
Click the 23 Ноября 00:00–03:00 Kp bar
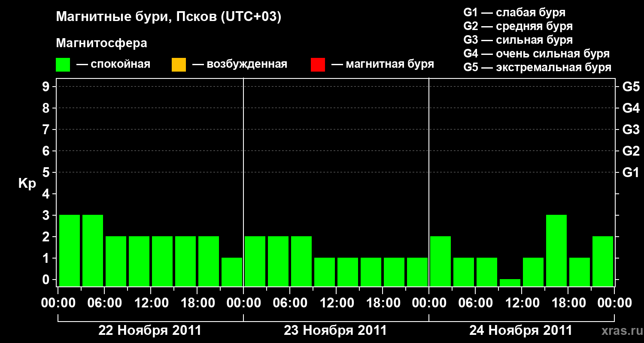[x=255, y=261]
